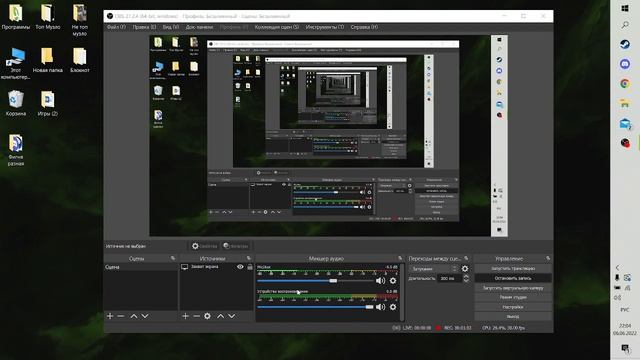This screenshot has height=360, width=640.
Task: Toggle visibility of Захват экрана source
Action: [x=240, y=267]
